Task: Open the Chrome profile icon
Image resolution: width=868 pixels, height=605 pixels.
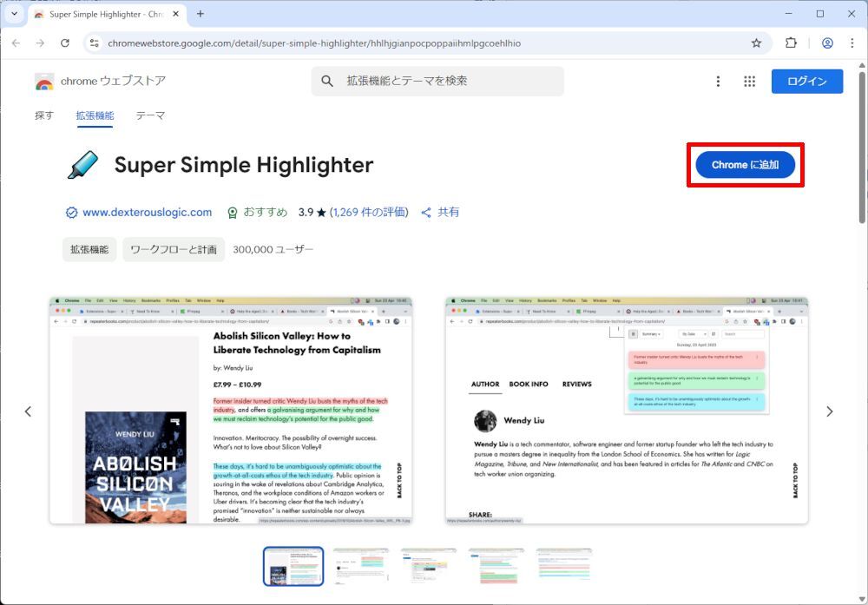Action: [827, 43]
